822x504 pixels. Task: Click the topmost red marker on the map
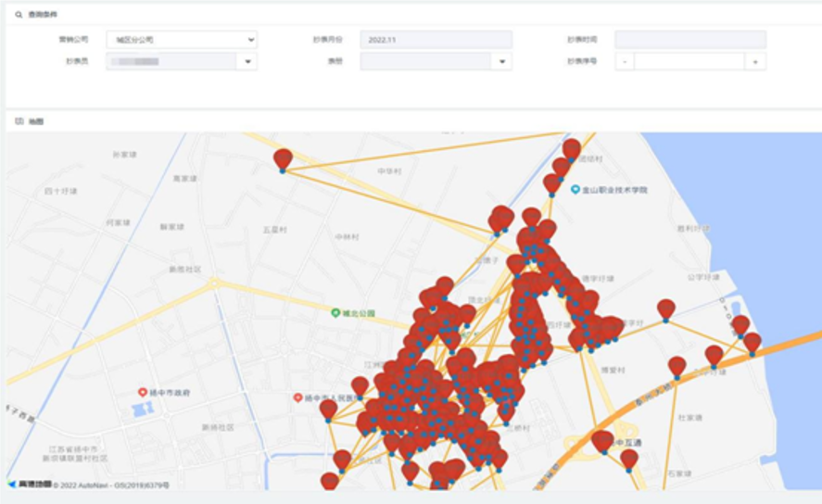tap(572, 149)
